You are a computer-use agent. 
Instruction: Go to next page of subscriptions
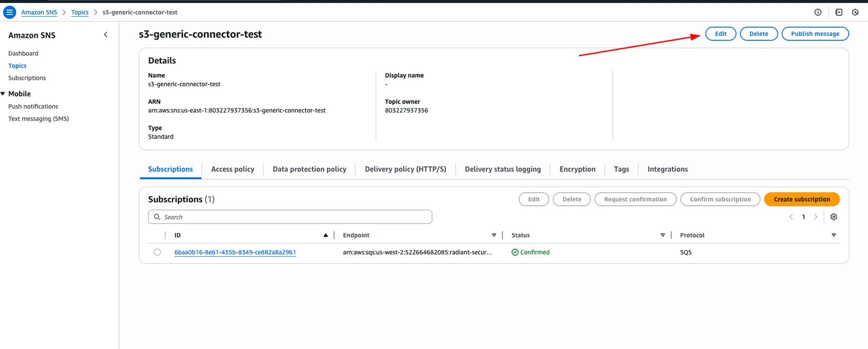tap(816, 217)
